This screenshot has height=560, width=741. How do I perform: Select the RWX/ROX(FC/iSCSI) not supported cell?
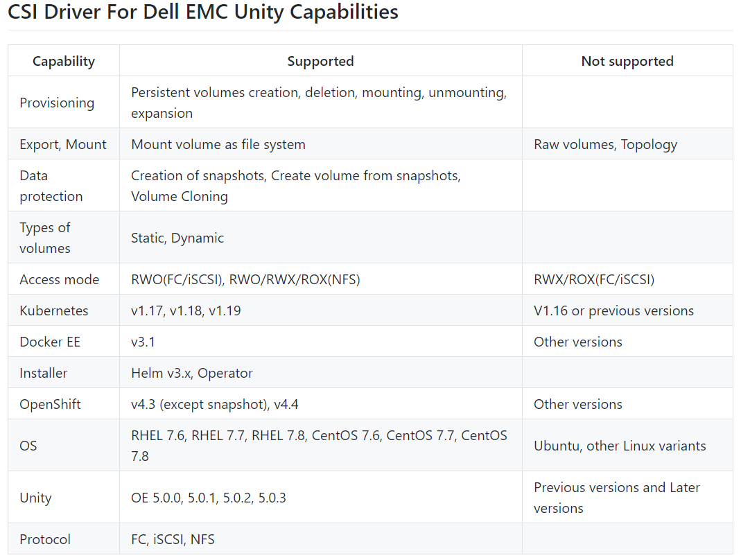pyautogui.click(x=627, y=279)
